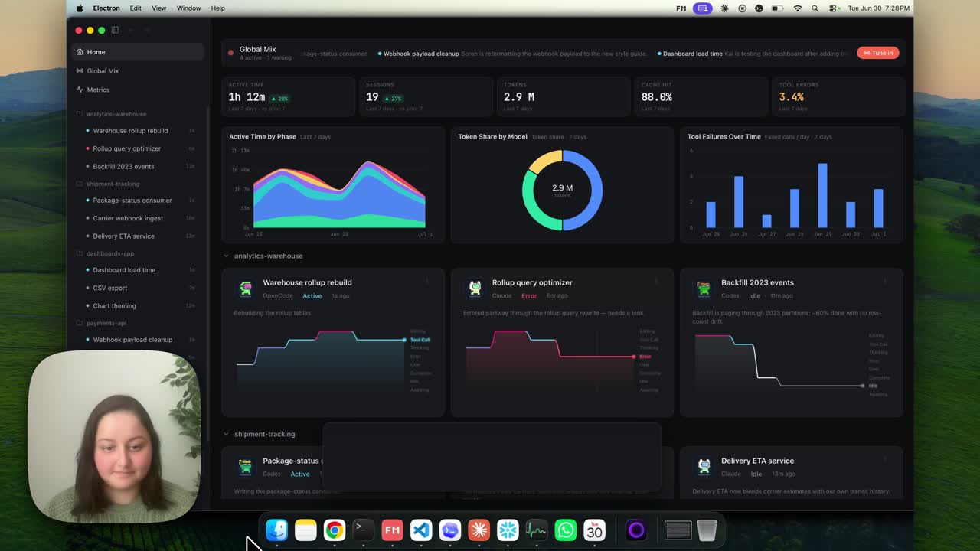This screenshot has height=551, width=980.
Task: Launch WhatsApp from the dock
Action: point(566,530)
